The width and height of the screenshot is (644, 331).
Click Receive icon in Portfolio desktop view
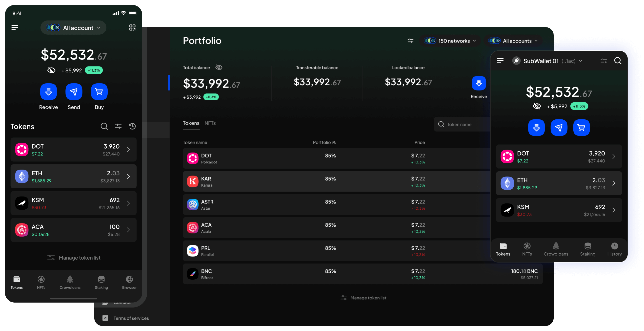coord(479,83)
